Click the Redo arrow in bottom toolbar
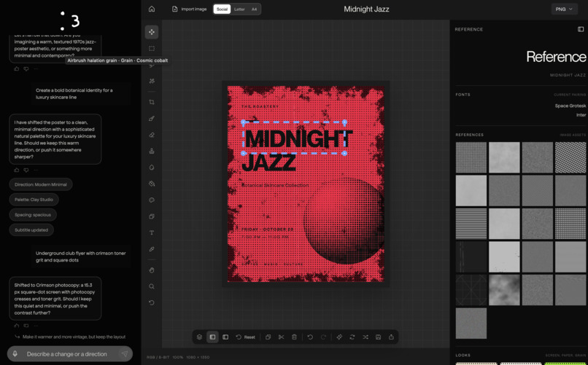The image size is (588, 365). point(323,337)
